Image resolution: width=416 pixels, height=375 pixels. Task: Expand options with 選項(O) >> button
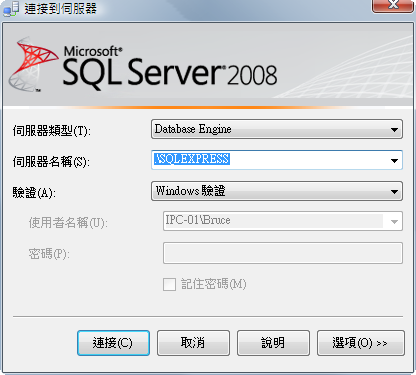[x=361, y=343]
